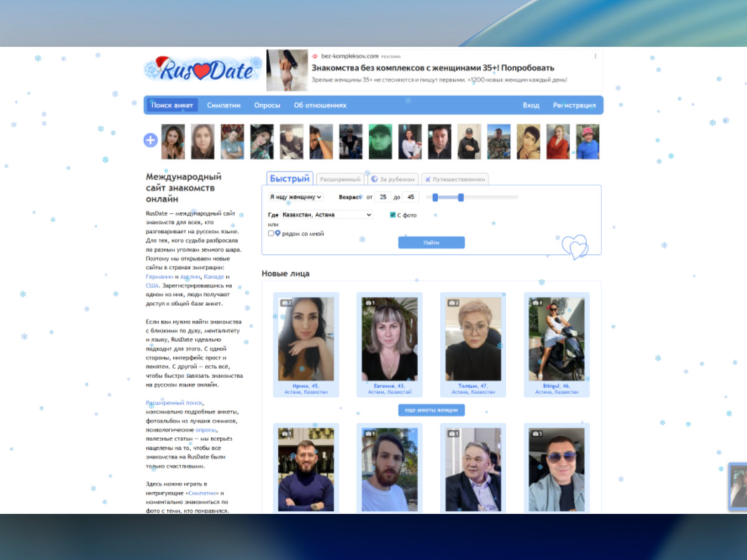This screenshot has height=560, width=747.
Task: Click the lower age handle on the slider
Action: 435,197
